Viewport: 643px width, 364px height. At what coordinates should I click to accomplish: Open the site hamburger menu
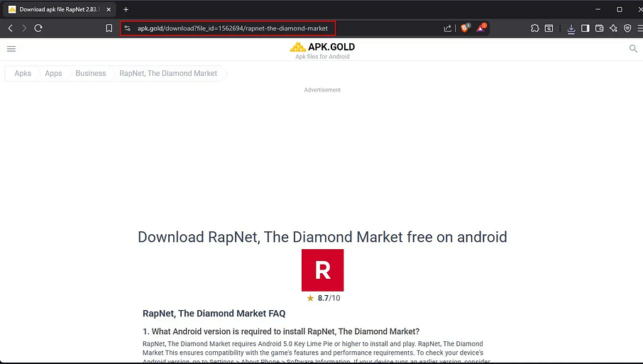(x=11, y=49)
